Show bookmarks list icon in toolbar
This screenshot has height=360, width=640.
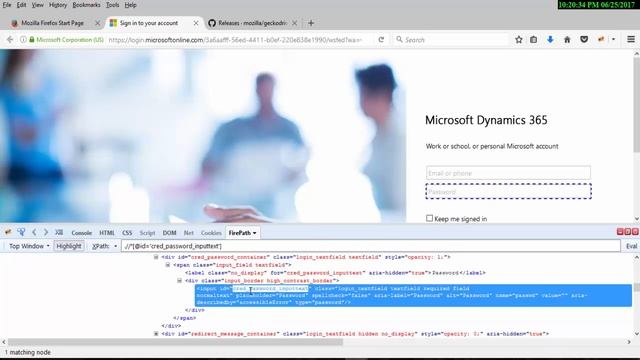click(533, 40)
